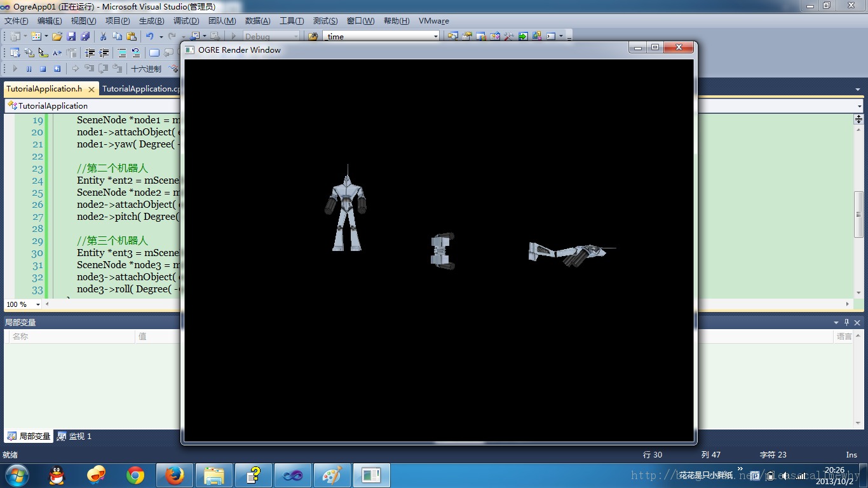Open the Windows Start button

pyautogui.click(x=17, y=475)
